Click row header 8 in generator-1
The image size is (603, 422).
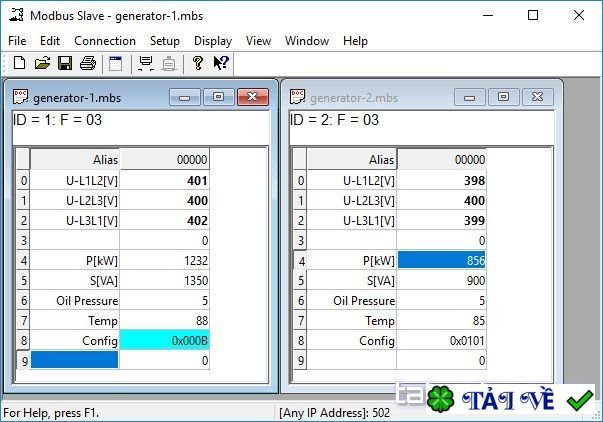click(x=23, y=340)
